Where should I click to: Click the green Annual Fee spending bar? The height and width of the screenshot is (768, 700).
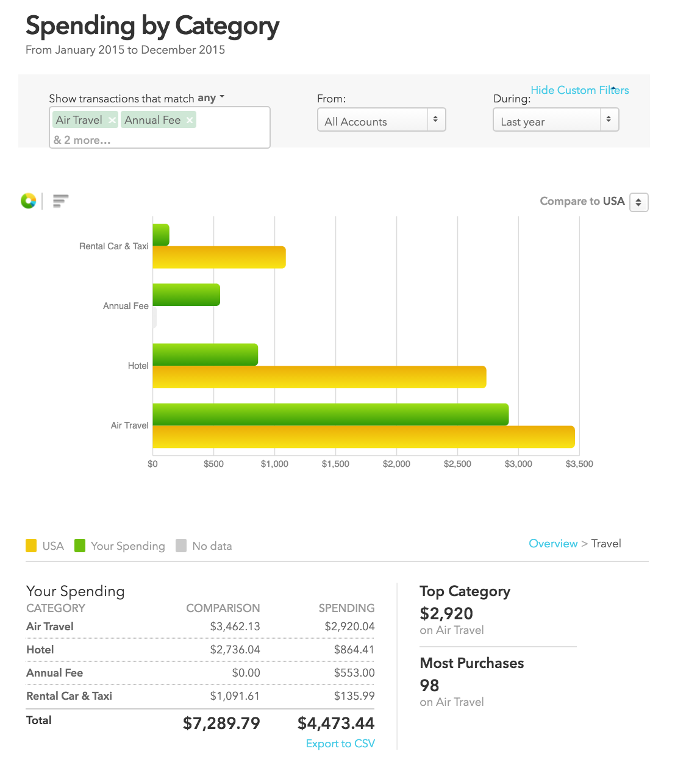pyautogui.click(x=186, y=295)
